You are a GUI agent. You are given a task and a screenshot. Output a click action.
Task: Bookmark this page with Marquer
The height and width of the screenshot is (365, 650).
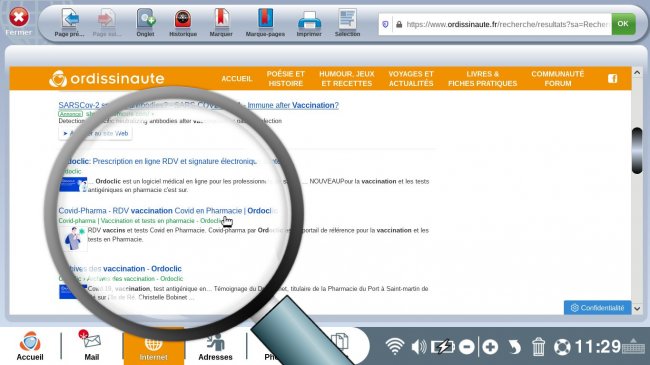[221, 23]
